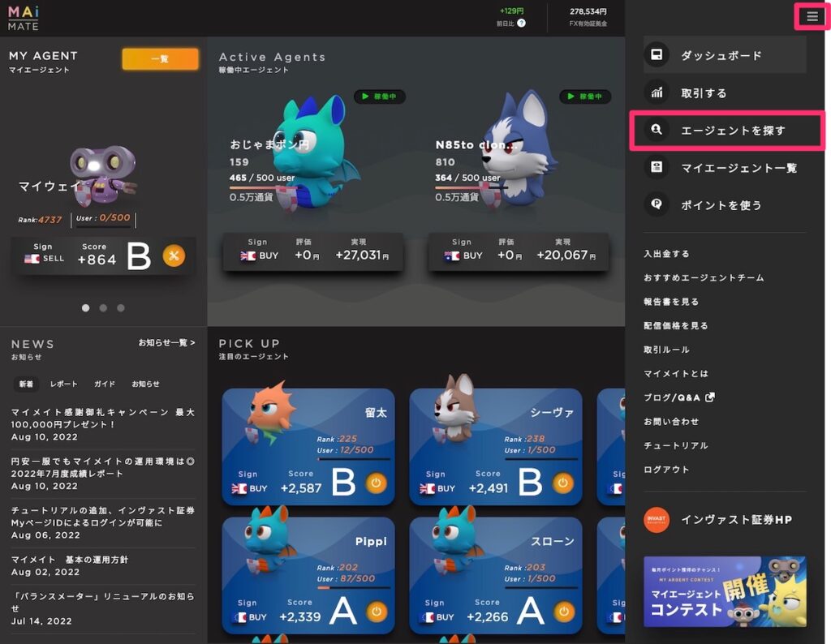Click the MAi MATE logo
The image size is (831, 644).
24,18
